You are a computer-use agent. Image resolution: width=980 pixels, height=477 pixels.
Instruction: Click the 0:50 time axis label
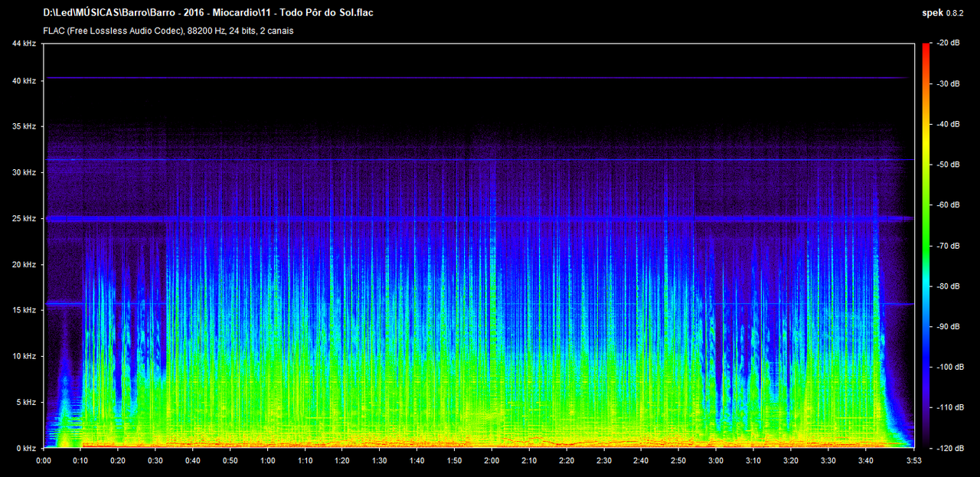tap(230, 461)
